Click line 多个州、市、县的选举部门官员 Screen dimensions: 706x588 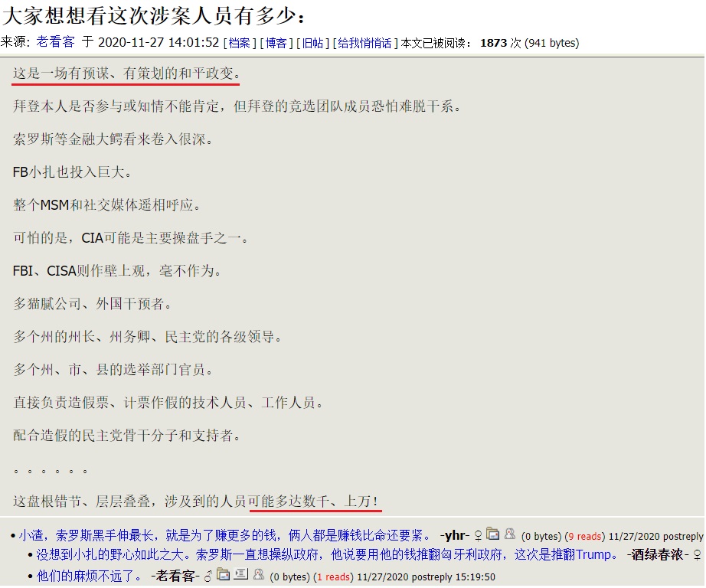(113, 369)
